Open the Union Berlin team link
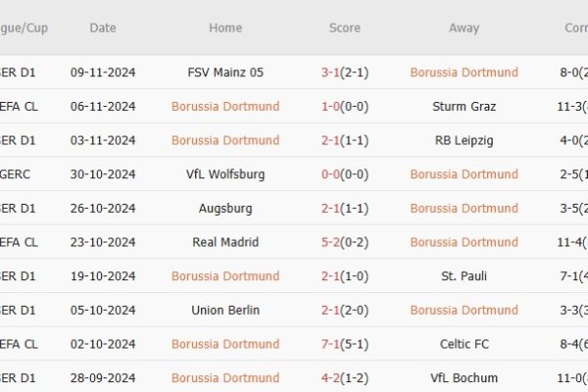Image resolution: width=588 pixels, height=392 pixels. (225, 310)
